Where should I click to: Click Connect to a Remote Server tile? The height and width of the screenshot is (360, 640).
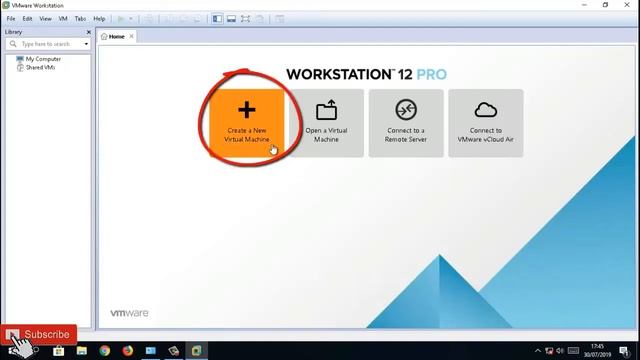click(406, 123)
